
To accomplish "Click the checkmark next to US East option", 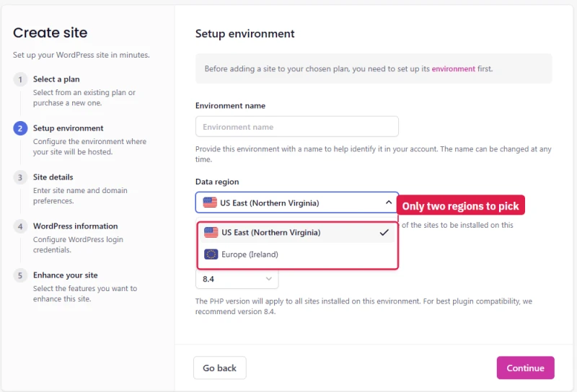I will click(x=384, y=233).
